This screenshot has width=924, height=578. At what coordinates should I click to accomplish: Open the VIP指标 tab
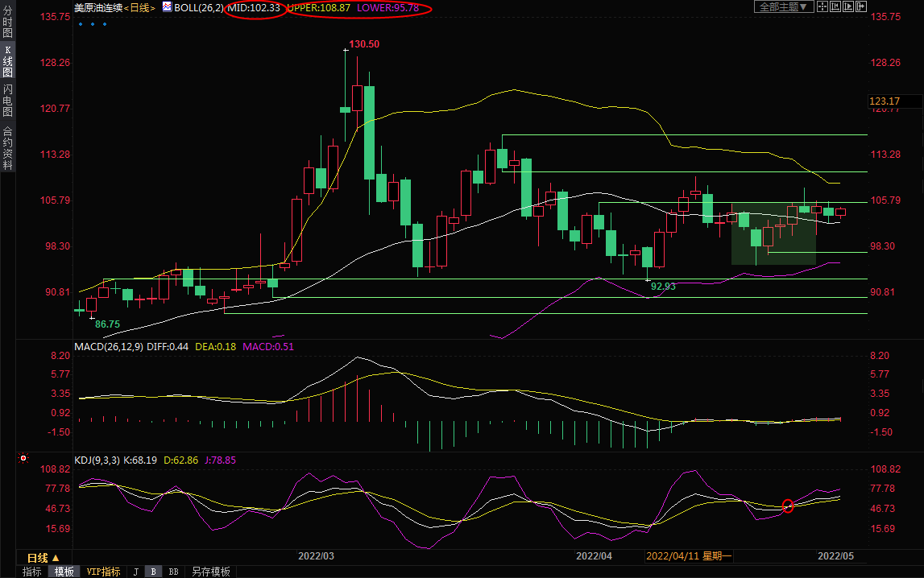click(103, 572)
